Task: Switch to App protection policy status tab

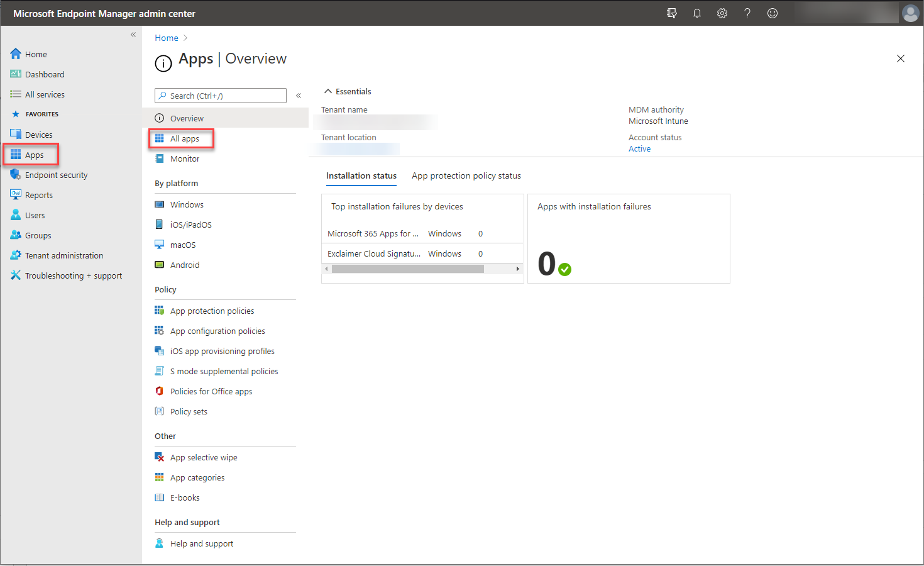Action: pyautogui.click(x=466, y=176)
